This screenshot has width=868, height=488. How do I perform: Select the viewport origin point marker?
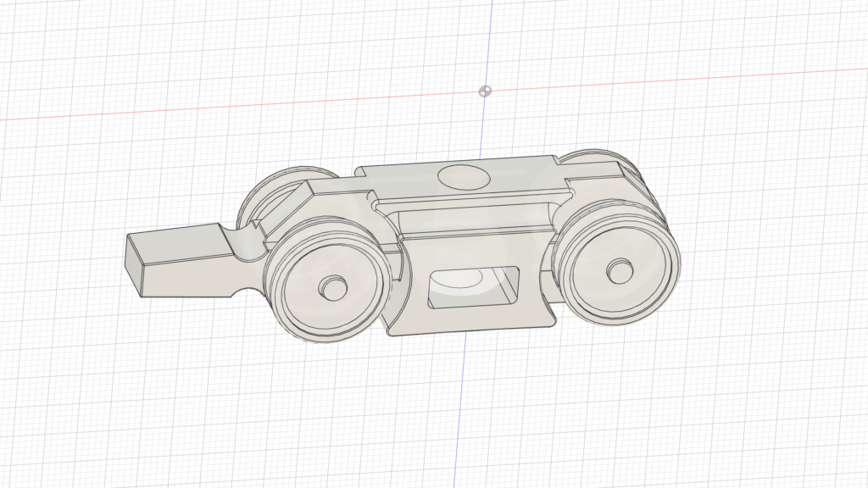[486, 91]
